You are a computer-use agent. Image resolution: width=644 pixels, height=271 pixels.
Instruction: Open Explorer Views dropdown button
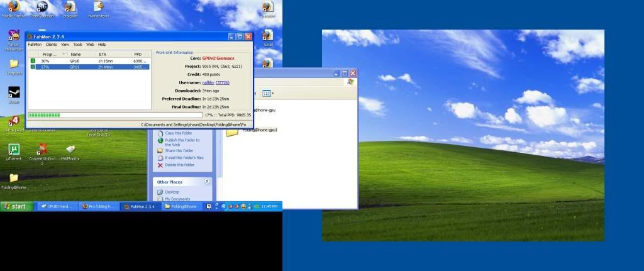point(268,94)
